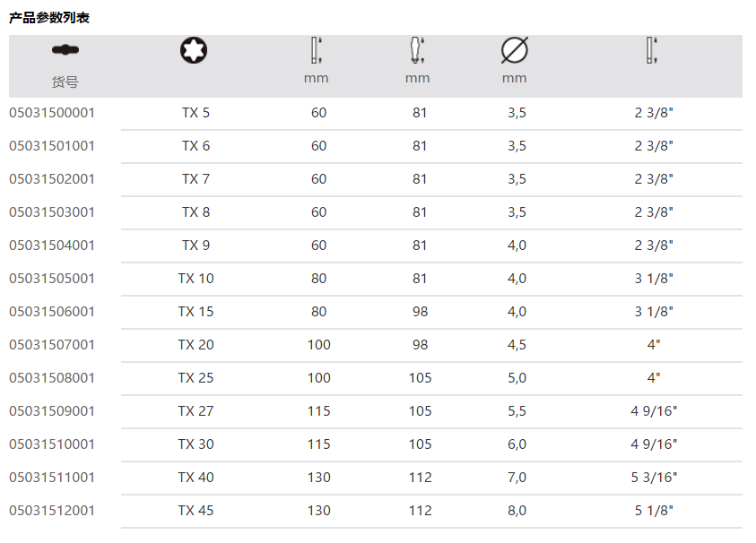This screenshot has width=756, height=543.
Task: Click the 货号 column header label
Action: [65, 82]
